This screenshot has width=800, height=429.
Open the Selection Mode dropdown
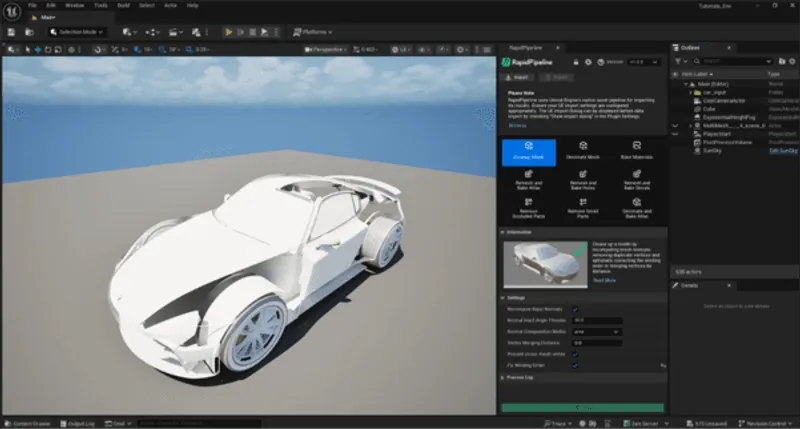[78, 32]
